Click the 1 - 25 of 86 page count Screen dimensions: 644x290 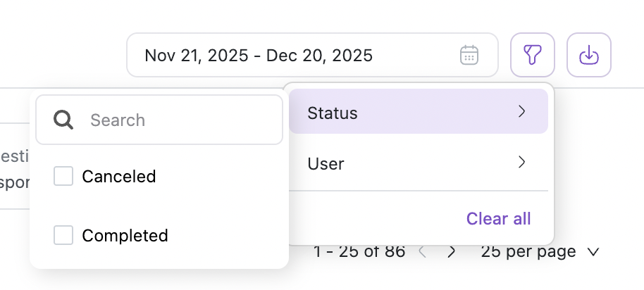[359, 251]
